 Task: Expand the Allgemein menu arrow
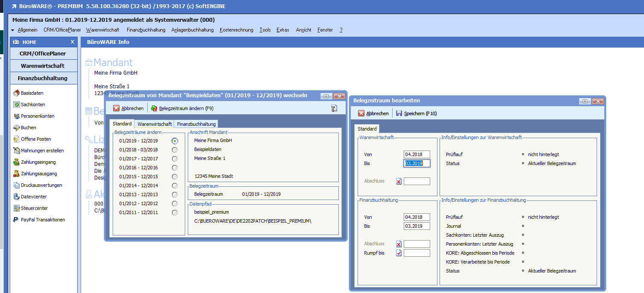(13, 30)
